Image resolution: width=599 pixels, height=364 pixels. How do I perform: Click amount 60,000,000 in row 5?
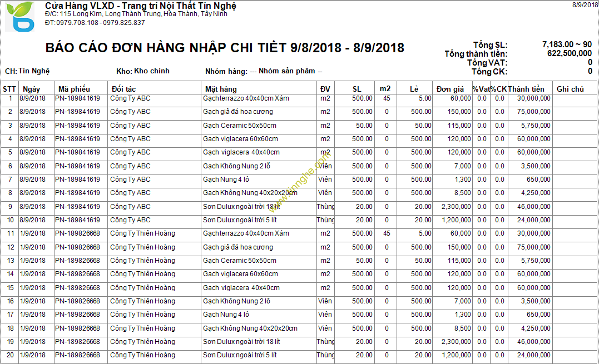[x=534, y=152]
